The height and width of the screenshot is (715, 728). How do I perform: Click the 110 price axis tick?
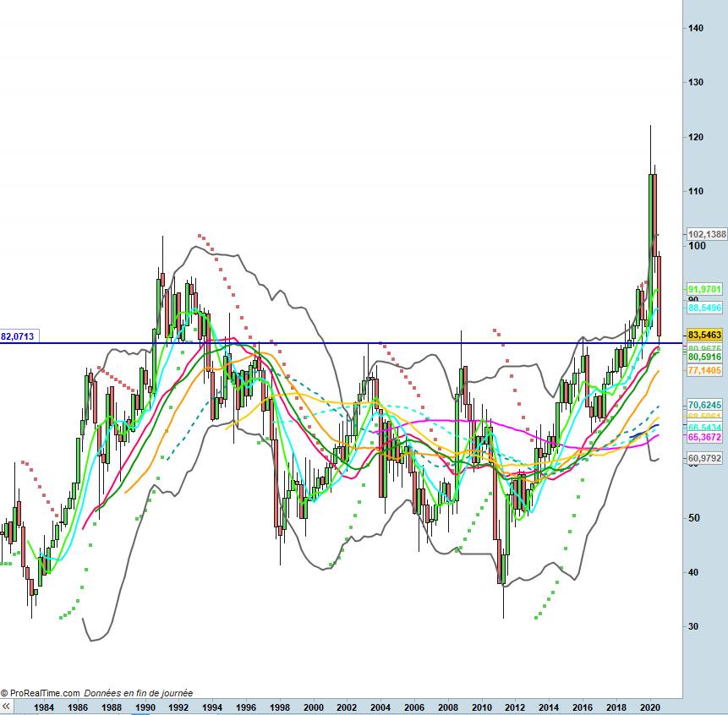tap(696, 191)
